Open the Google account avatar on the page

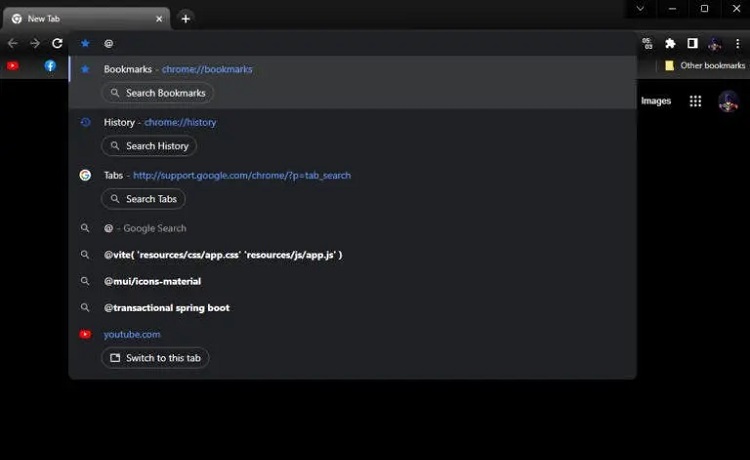click(728, 101)
